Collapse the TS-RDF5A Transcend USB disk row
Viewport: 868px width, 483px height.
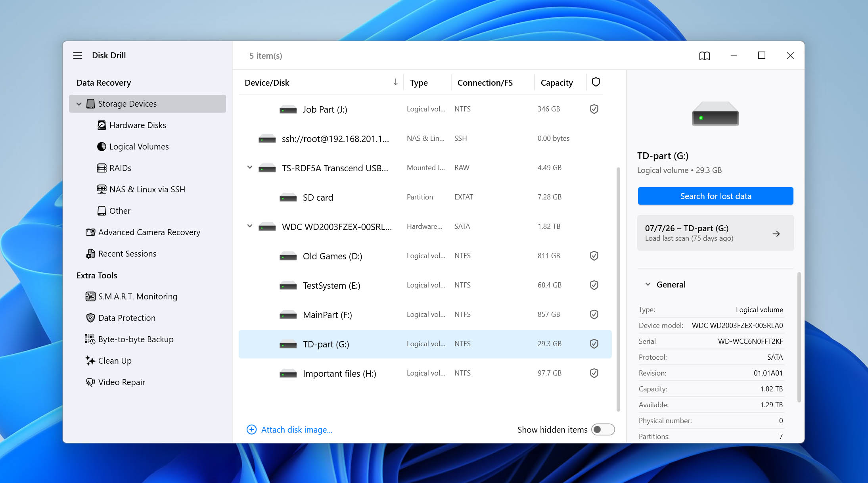(x=250, y=167)
